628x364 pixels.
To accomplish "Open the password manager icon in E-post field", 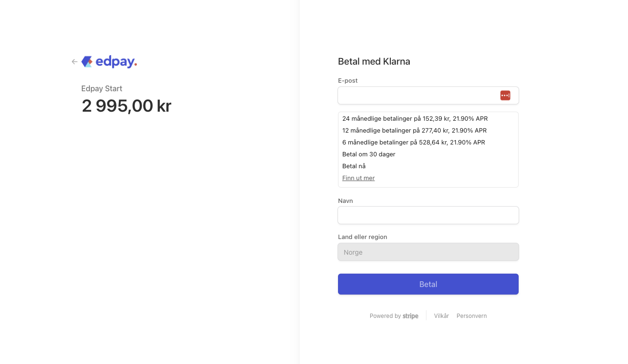I will (x=505, y=96).
